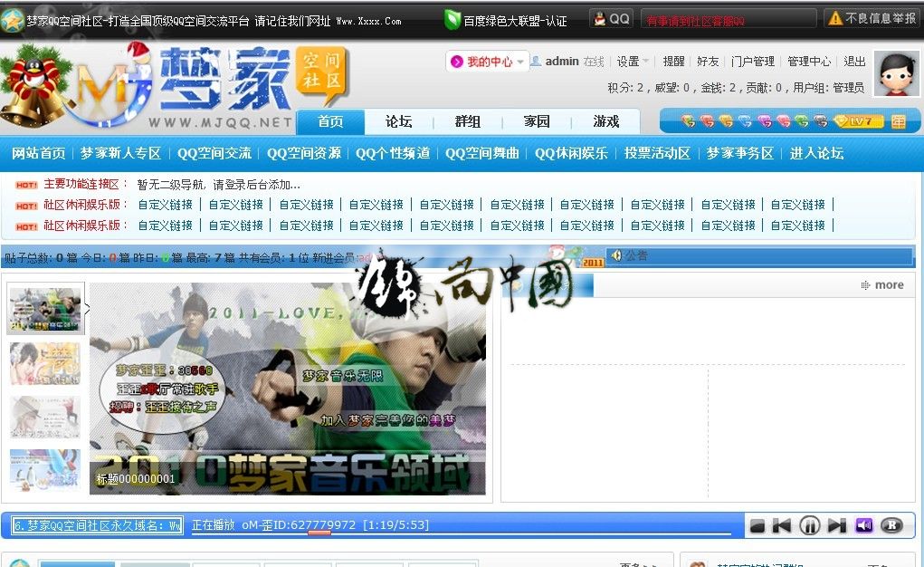Open 门户管理 portal management
Screen dimensions: 924x567
[753, 62]
